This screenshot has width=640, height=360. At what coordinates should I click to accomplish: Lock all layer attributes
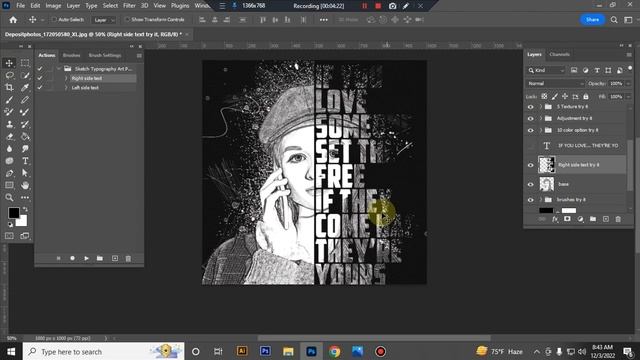pyautogui.click(x=586, y=96)
